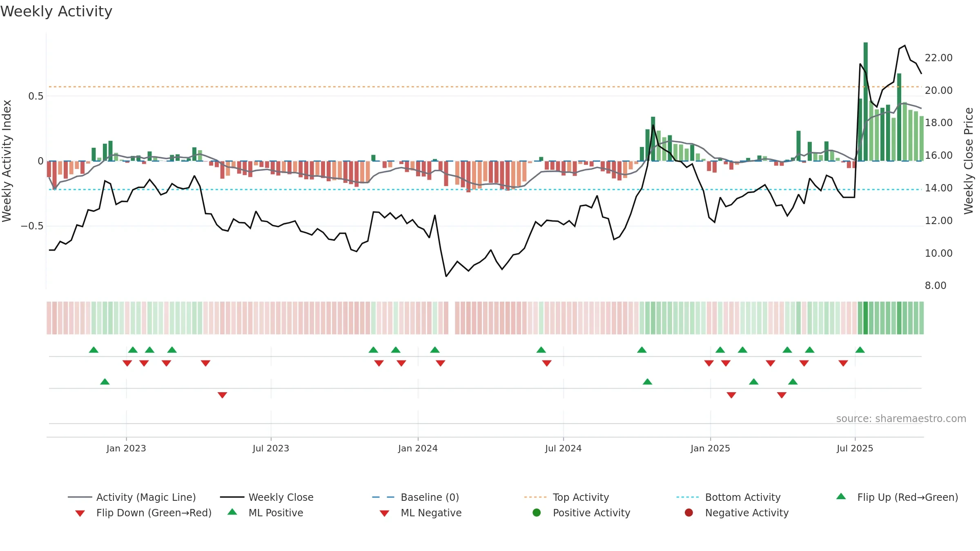
Task: Click the Jul 2023 x-axis label
Action: [x=271, y=448]
